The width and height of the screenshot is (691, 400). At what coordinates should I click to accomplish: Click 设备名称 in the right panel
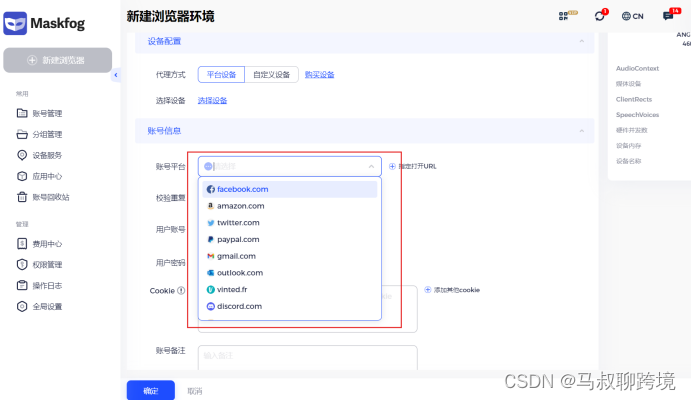click(628, 161)
